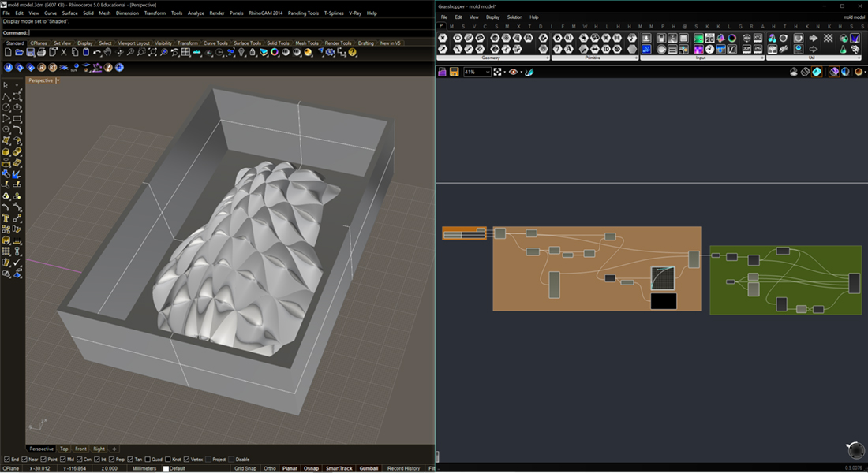868x473 pixels.
Task: Click the Undo arrow icon
Action: click(97, 52)
